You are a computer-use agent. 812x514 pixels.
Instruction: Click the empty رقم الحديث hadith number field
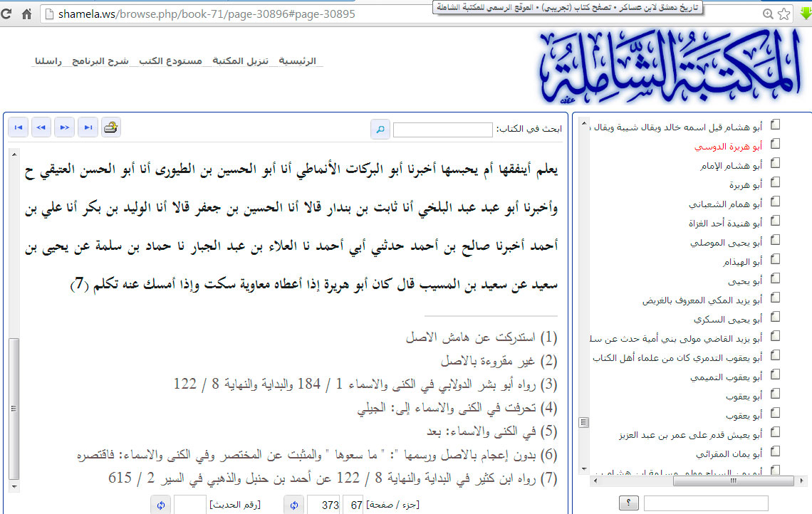tap(190, 505)
